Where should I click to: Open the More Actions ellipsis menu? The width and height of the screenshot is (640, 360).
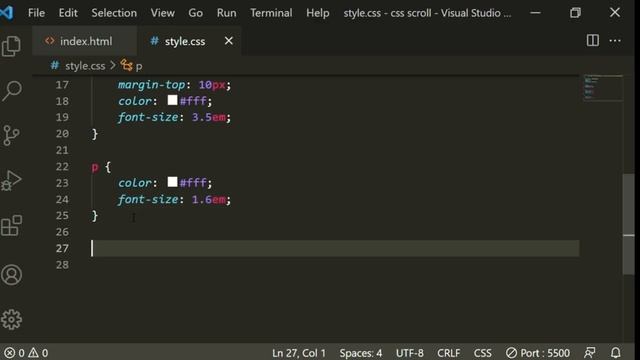coord(615,40)
